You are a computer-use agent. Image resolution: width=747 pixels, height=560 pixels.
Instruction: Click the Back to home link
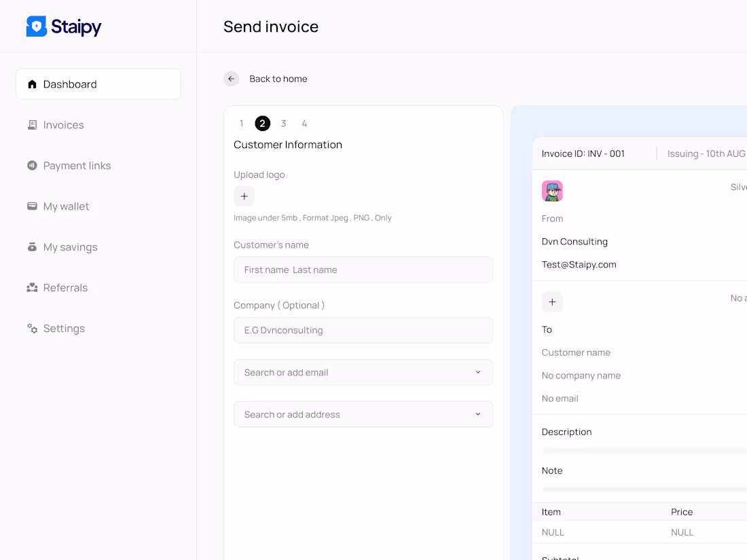[278, 79]
